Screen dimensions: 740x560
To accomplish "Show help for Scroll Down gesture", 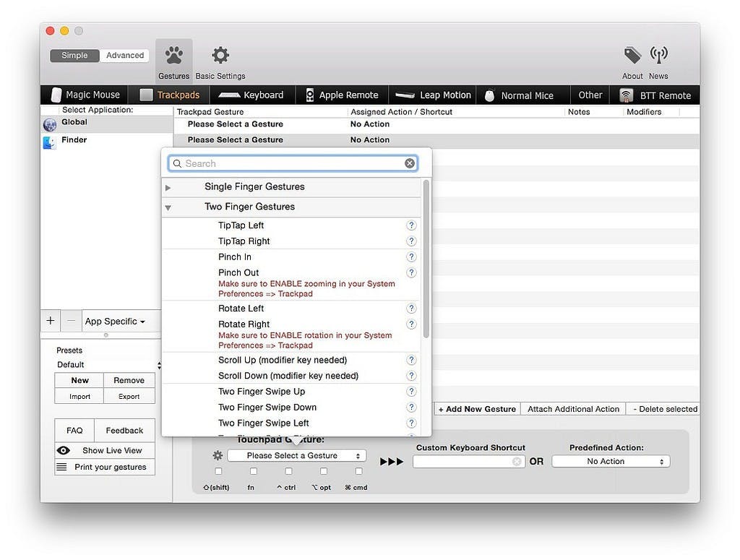I will [x=411, y=376].
